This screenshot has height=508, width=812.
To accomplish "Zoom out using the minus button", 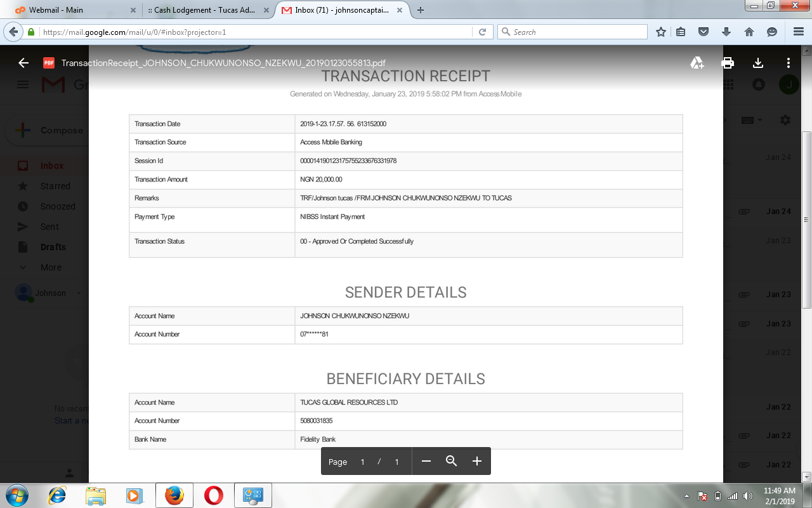I will click(x=426, y=462).
